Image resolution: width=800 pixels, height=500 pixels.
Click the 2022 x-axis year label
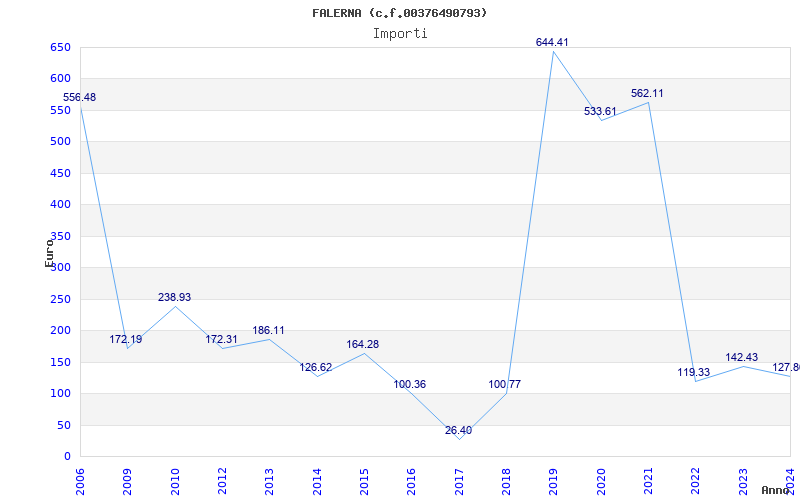click(x=695, y=480)
